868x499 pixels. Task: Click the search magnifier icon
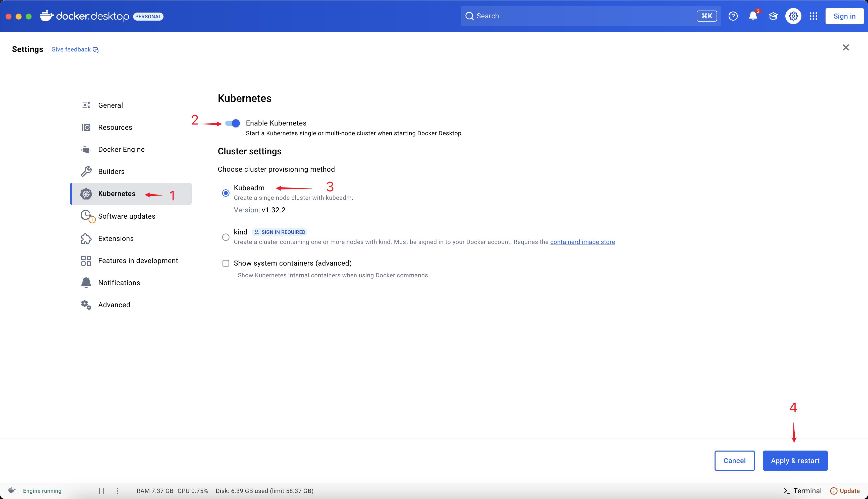point(469,16)
